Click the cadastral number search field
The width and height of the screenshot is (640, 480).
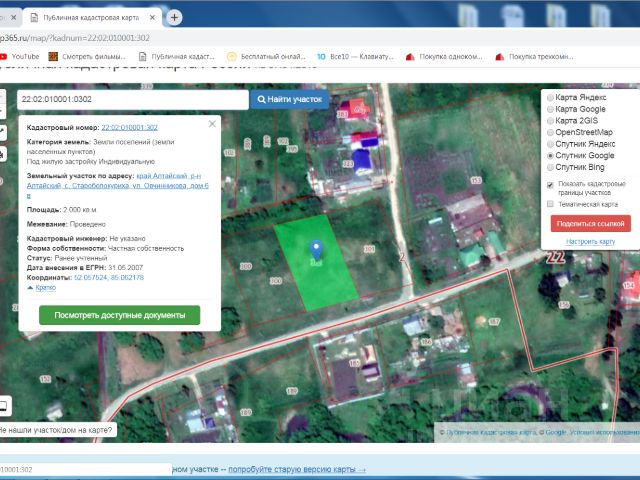tap(132, 100)
